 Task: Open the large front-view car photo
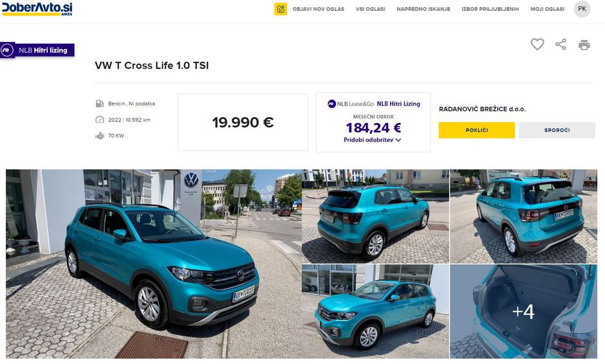tap(154, 264)
